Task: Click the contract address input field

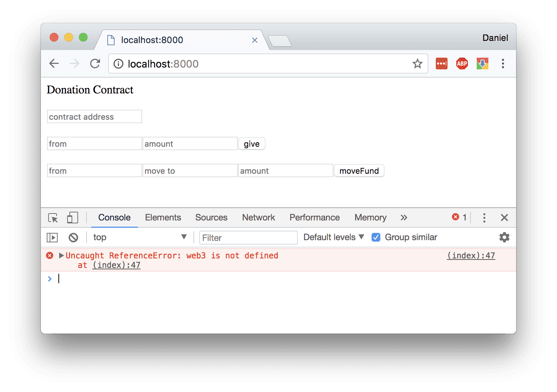Action: (94, 116)
